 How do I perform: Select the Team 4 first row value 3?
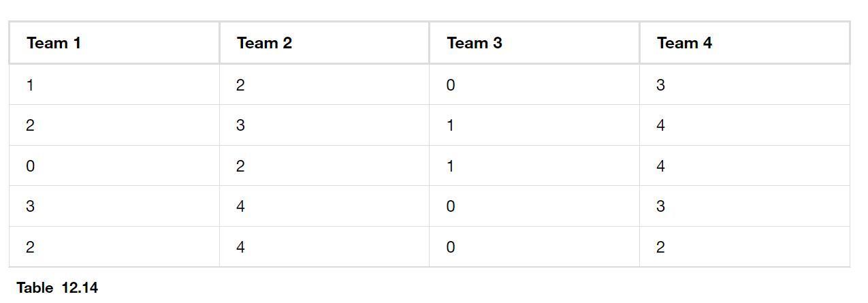[x=660, y=85]
